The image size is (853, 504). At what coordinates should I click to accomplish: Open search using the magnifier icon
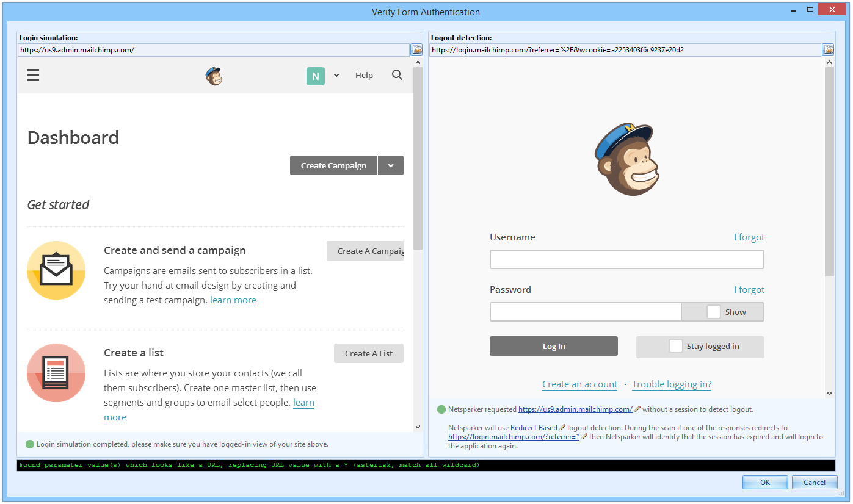click(397, 74)
